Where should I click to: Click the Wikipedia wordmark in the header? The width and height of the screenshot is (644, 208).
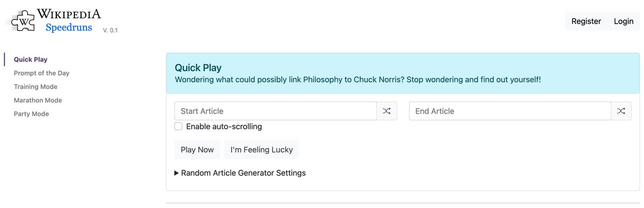pos(69,14)
